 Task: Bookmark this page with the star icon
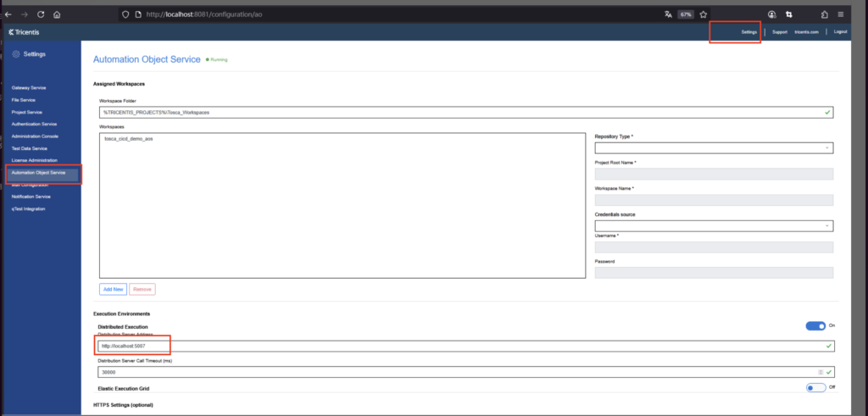[x=703, y=14]
